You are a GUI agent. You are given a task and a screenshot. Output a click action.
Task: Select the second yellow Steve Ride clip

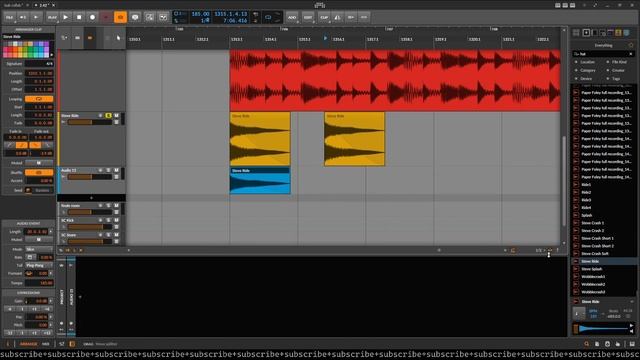click(x=354, y=139)
